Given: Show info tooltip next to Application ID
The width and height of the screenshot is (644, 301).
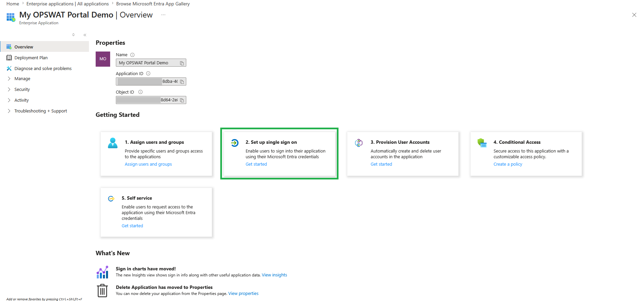Looking at the screenshot, I should (148, 73).
